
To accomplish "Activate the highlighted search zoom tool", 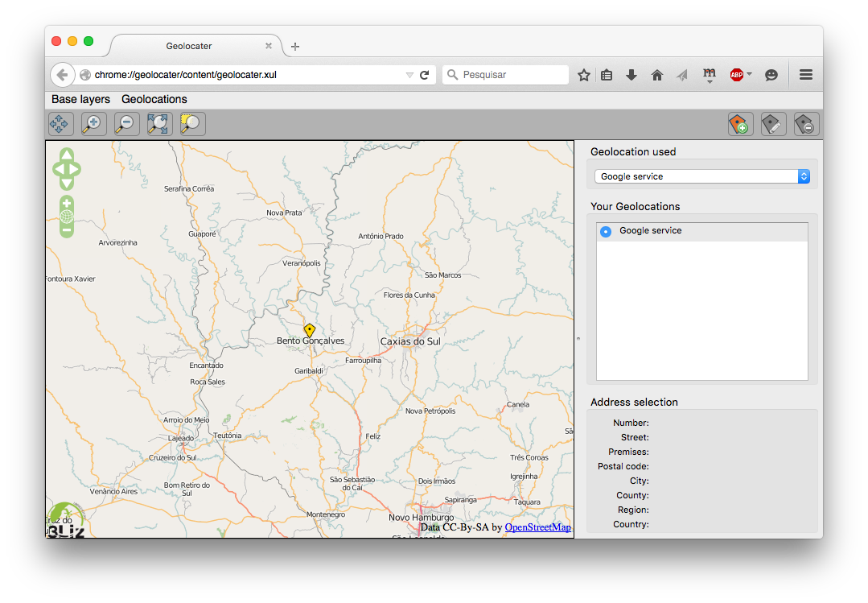I will pos(192,124).
